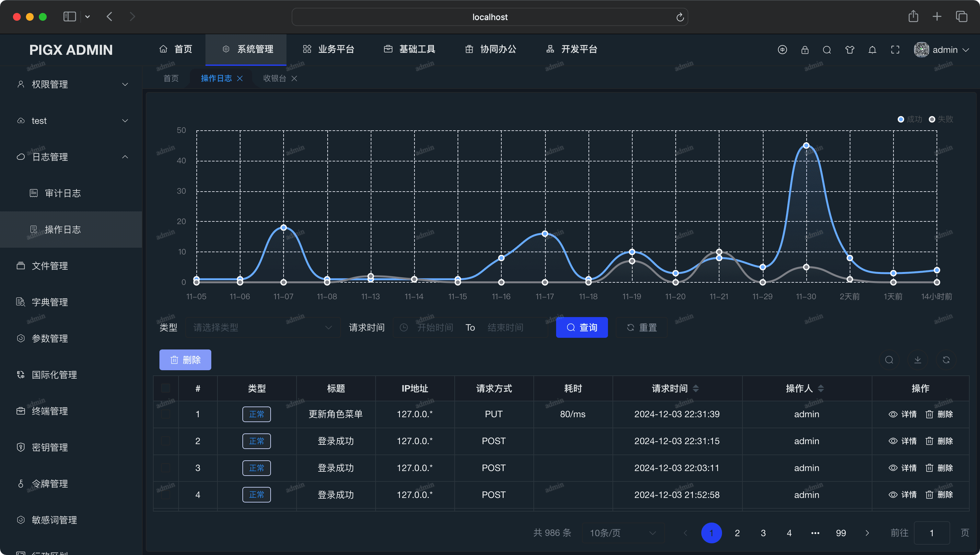Image resolution: width=980 pixels, height=555 pixels.
Task: Toggle 成功 series in chart legend
Action: pyautogui.click(x=909, y=119)
